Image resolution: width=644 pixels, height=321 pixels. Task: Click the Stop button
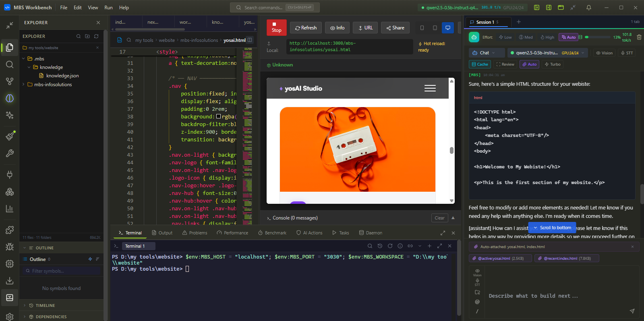pyautogui.click(x=277, y=28)
